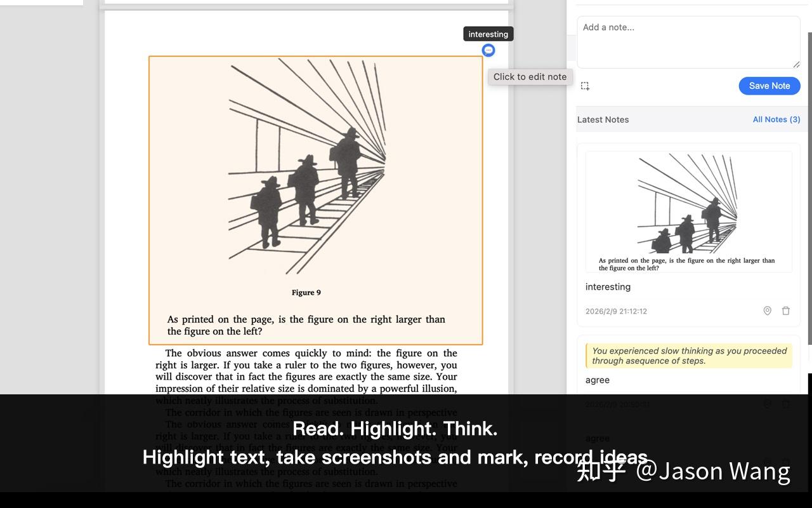This screenshot has width=812, height=508.
Task: Open the figure thumbnail in the latest note
Action: (688, 211)
